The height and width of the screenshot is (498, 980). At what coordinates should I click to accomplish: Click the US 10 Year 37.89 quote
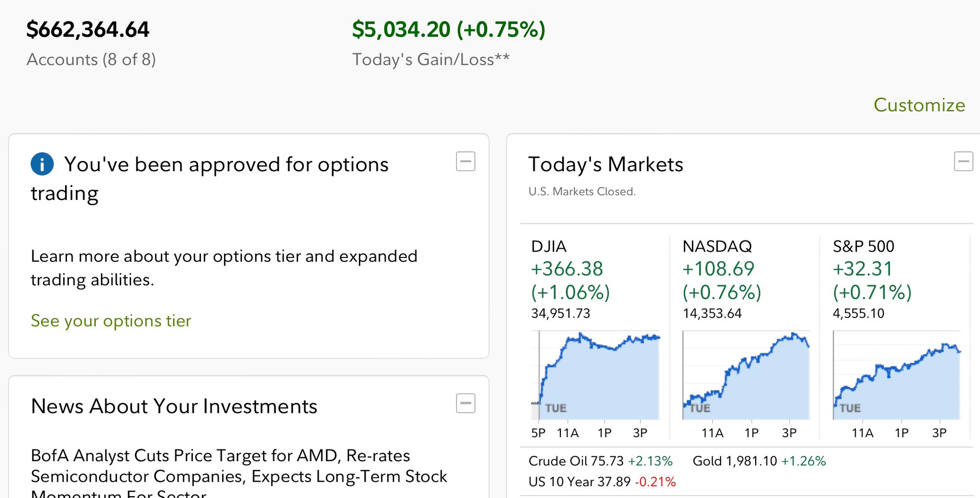602,481
